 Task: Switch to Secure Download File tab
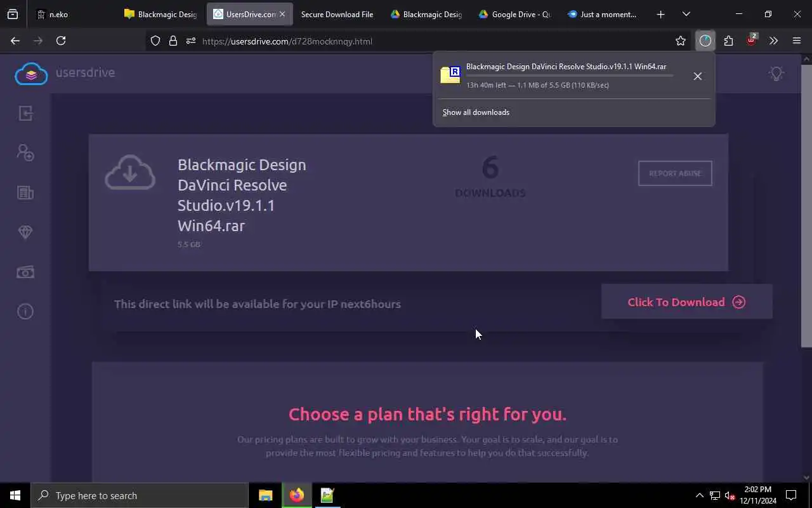[337, 14]
